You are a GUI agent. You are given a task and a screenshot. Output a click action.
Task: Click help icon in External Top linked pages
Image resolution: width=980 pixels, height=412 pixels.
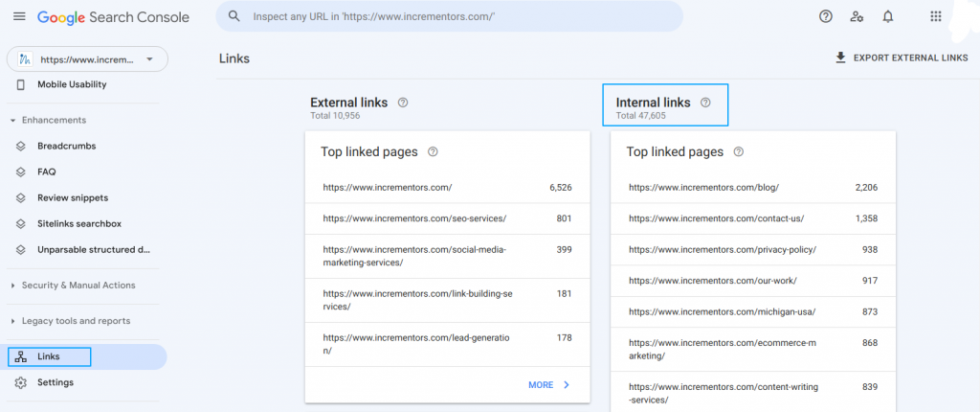pos(433,151)
